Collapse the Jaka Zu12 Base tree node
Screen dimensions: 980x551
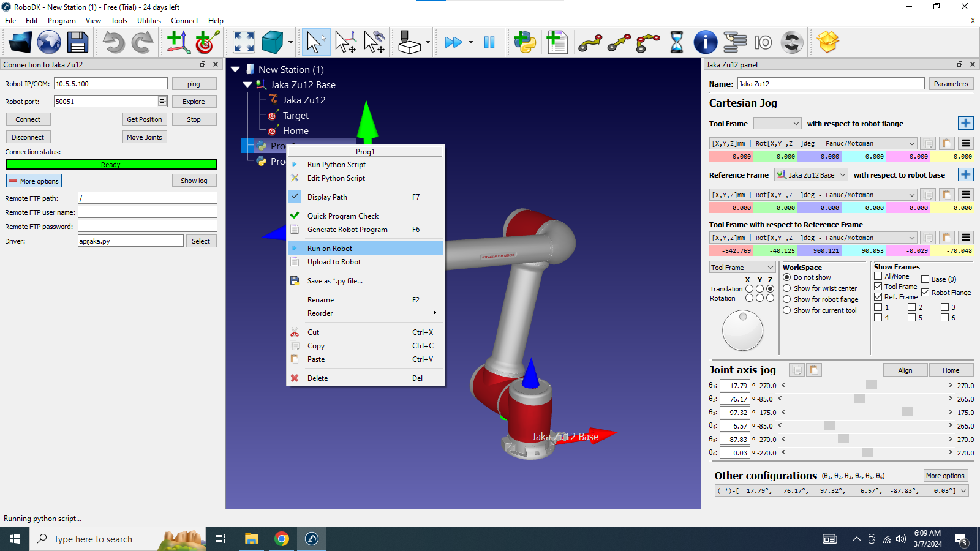pyautogui.click(x=247, y=85)
